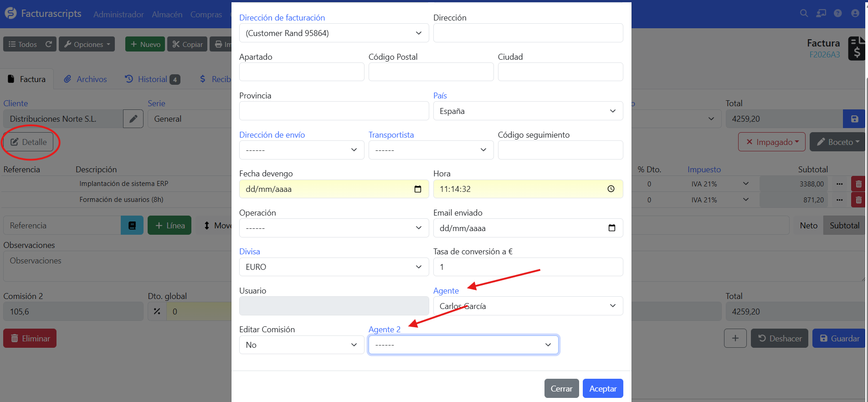The height and width of the screenshot is (402, 868).
Task: Click the Tasa de conversión field
Action: 528,267
